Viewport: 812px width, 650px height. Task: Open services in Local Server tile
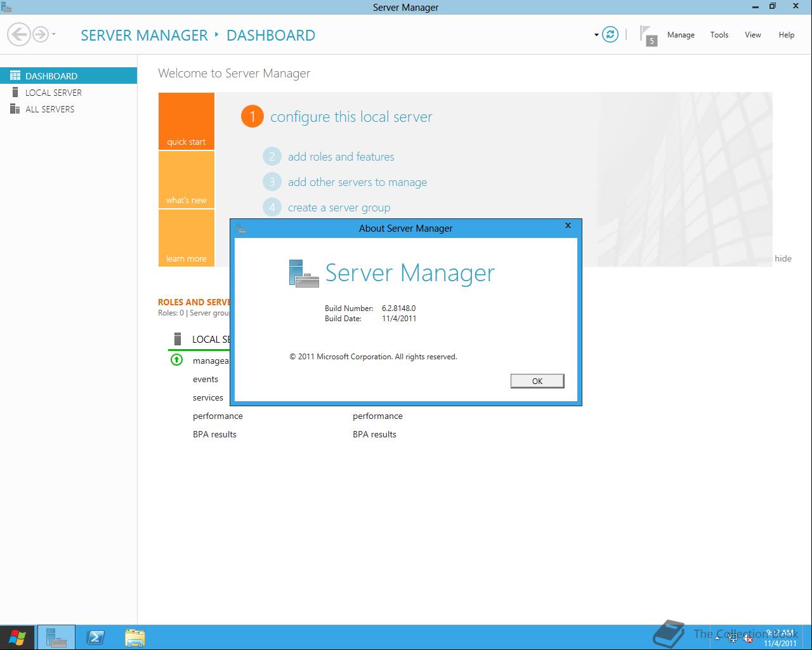(208, 397)
